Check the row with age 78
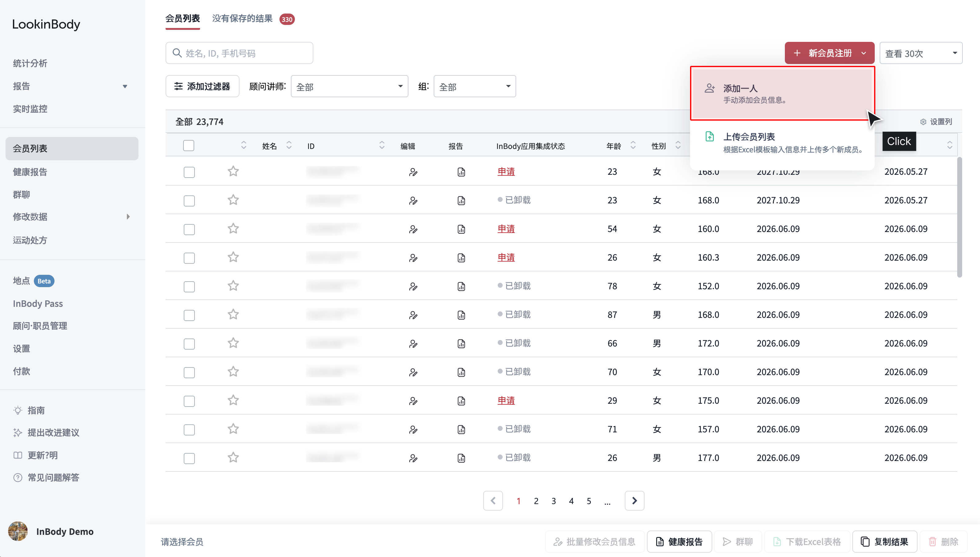Viewport: 980px width, 557px height. coord(189,287)
